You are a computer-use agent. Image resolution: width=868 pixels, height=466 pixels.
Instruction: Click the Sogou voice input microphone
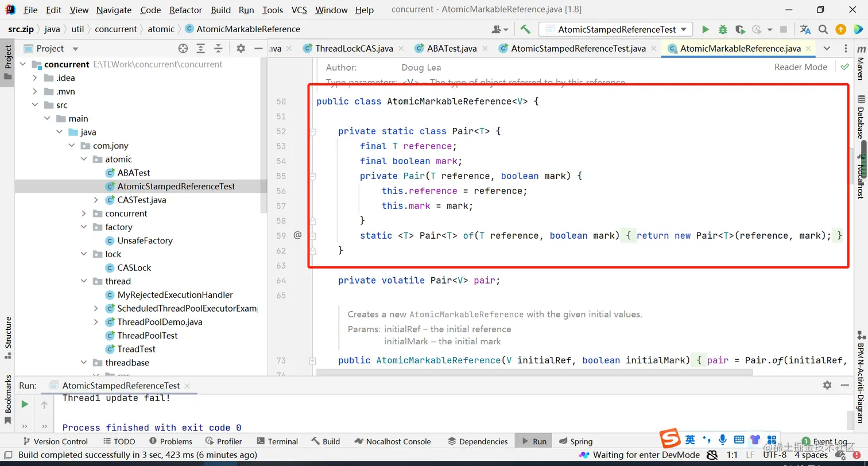(723, 439)
